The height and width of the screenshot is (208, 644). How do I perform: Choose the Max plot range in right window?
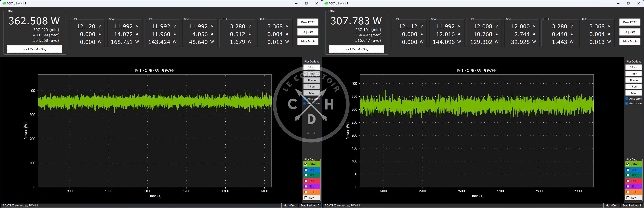[x=634, y=93]
